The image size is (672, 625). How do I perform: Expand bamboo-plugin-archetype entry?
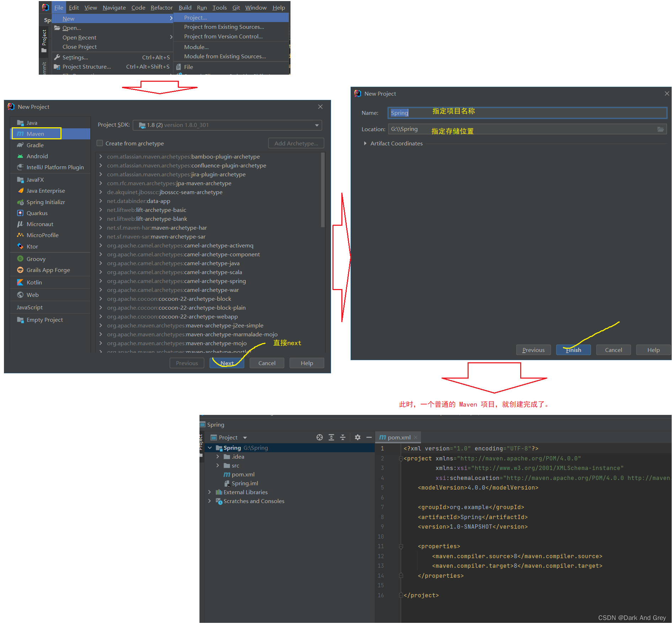(x=101, y=156)
